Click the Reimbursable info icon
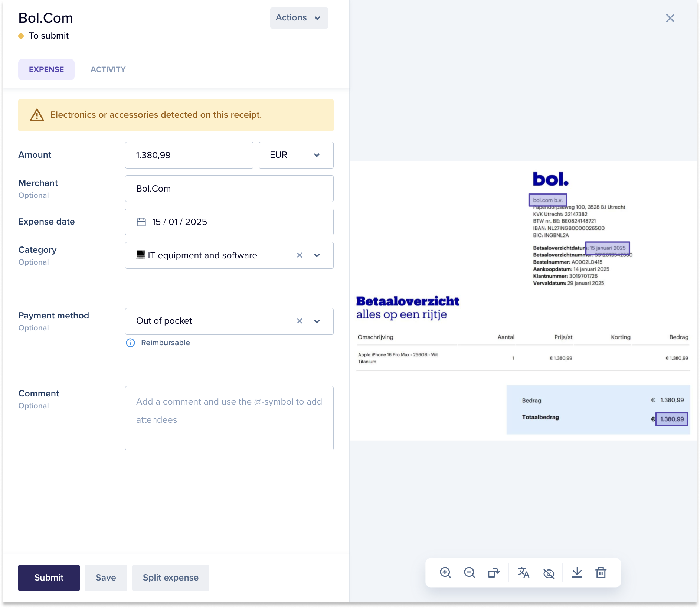700x608 pixels. (130, 343)
